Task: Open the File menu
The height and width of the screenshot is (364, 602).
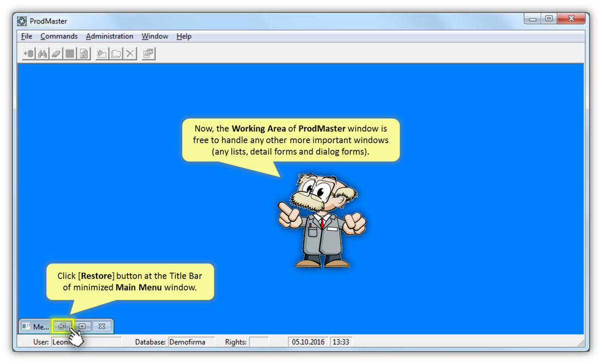Action: (x=26, y=36)
